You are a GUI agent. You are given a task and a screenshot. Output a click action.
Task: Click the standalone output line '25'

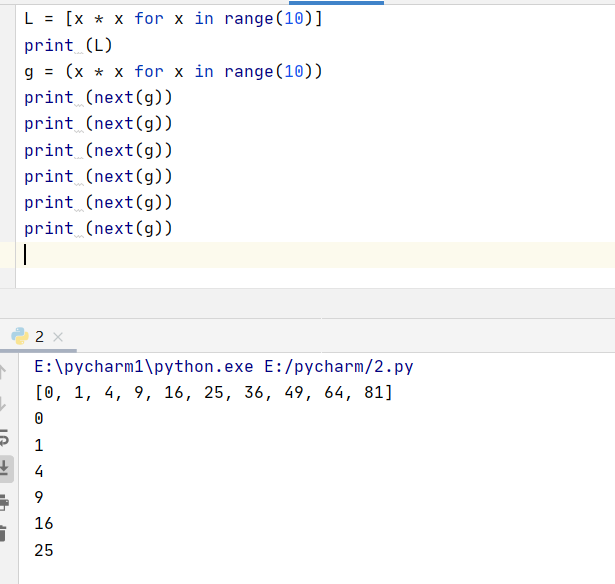click(44, 550)
